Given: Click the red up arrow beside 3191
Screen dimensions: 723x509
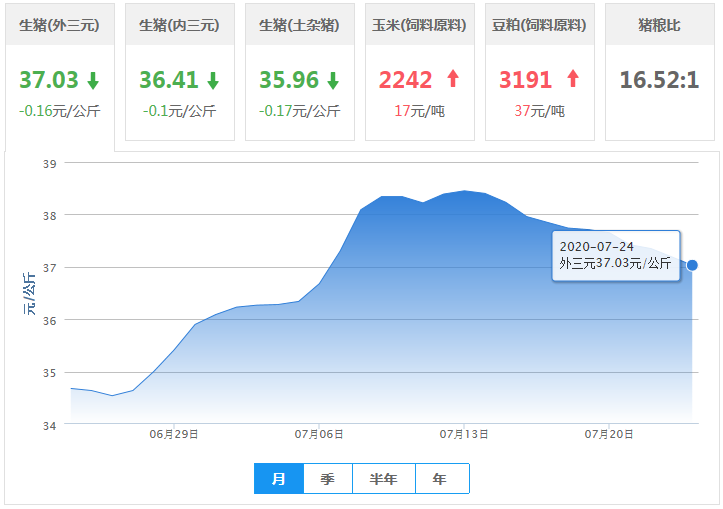Looking at the screenshot, I should (x=573, y=80).
